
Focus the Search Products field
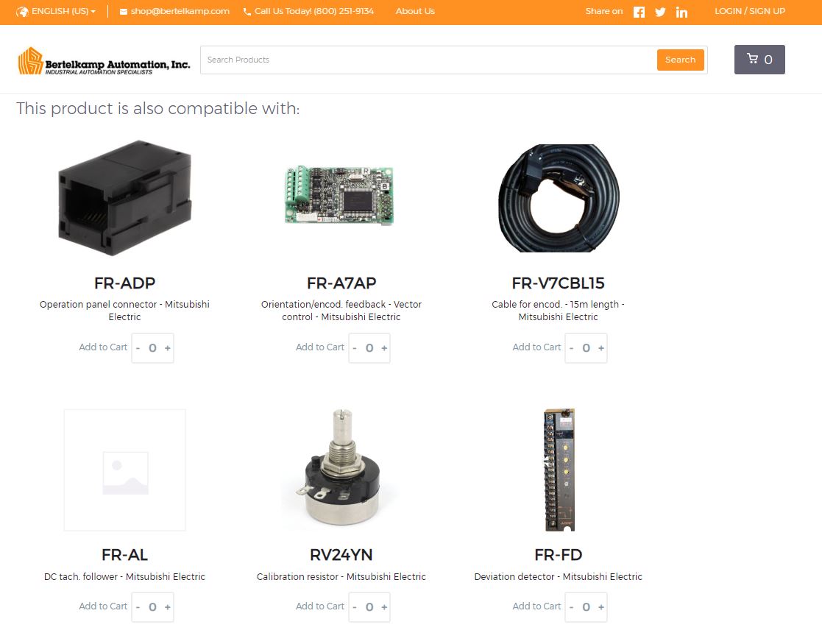(x=428, y=60)
